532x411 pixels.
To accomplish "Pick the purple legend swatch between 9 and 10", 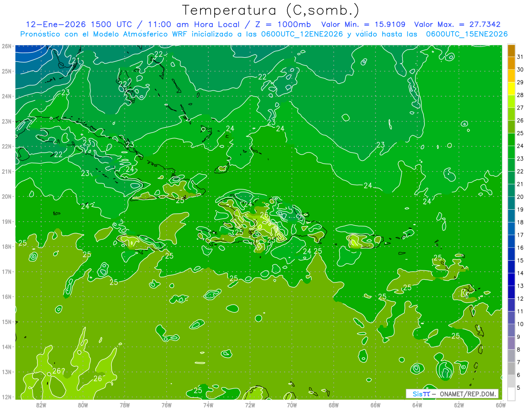I will coord(511,330).
